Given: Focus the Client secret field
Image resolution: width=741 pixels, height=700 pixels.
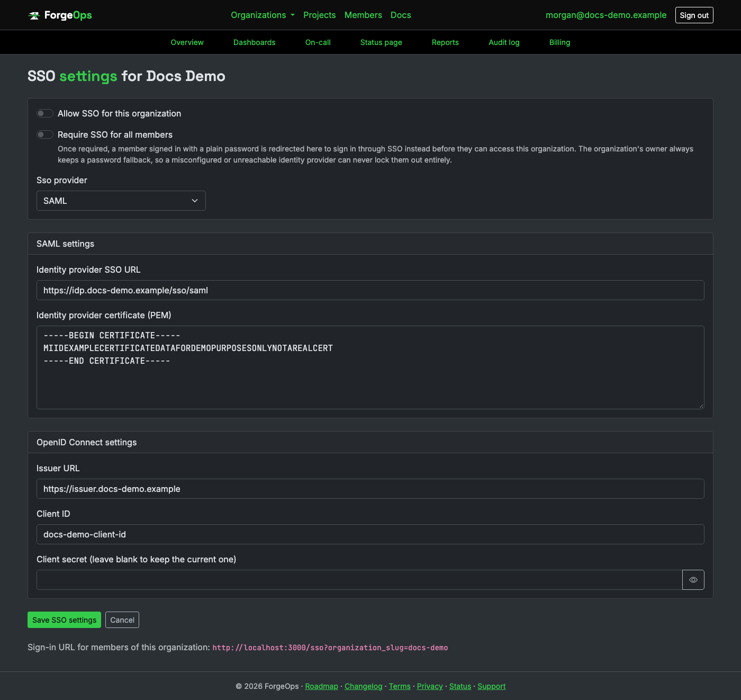Looking at the screenshot, I should tap(359, 580).
